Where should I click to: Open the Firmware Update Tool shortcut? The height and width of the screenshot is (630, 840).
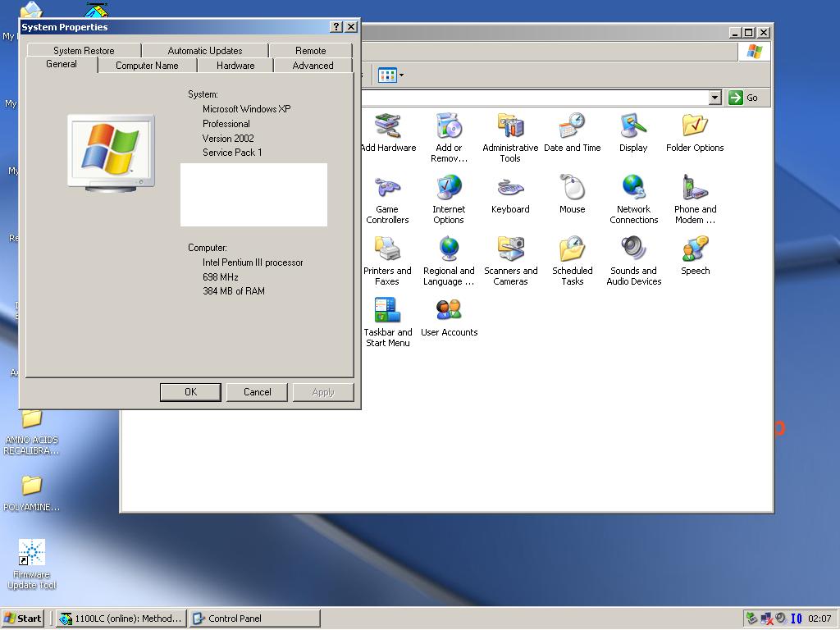pos(31,553)
